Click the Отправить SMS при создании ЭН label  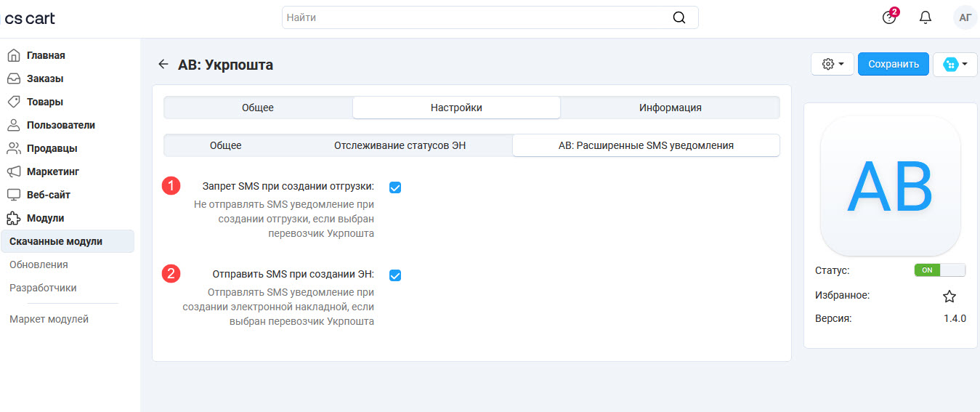click(293, 275)
